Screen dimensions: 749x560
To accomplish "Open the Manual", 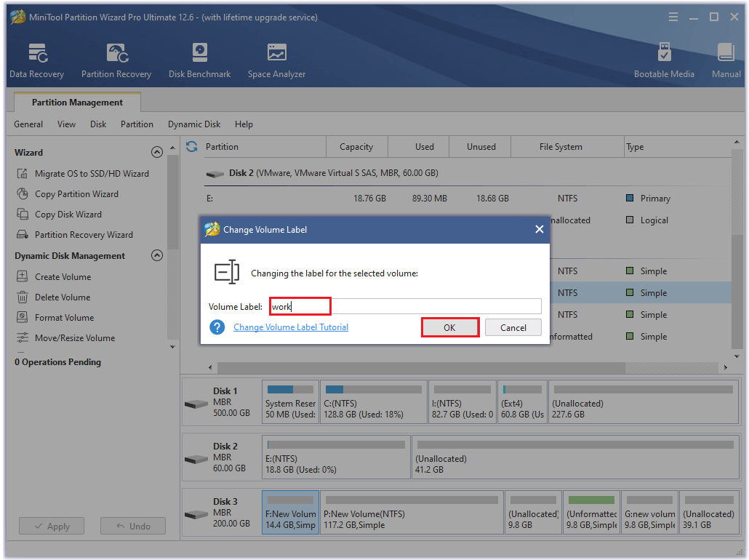I will pyautogui.click(x=726, y=60).
